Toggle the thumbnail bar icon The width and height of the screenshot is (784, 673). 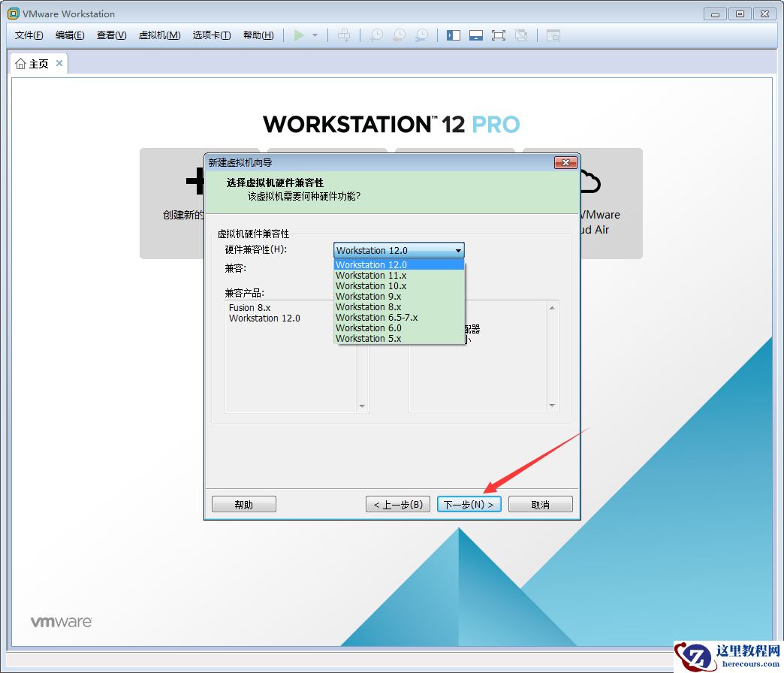pyautogui.click(x=476, y=35)
